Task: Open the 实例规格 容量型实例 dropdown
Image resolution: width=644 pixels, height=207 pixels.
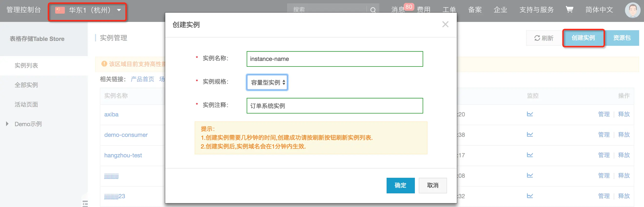Action: [x=267, y=82]
